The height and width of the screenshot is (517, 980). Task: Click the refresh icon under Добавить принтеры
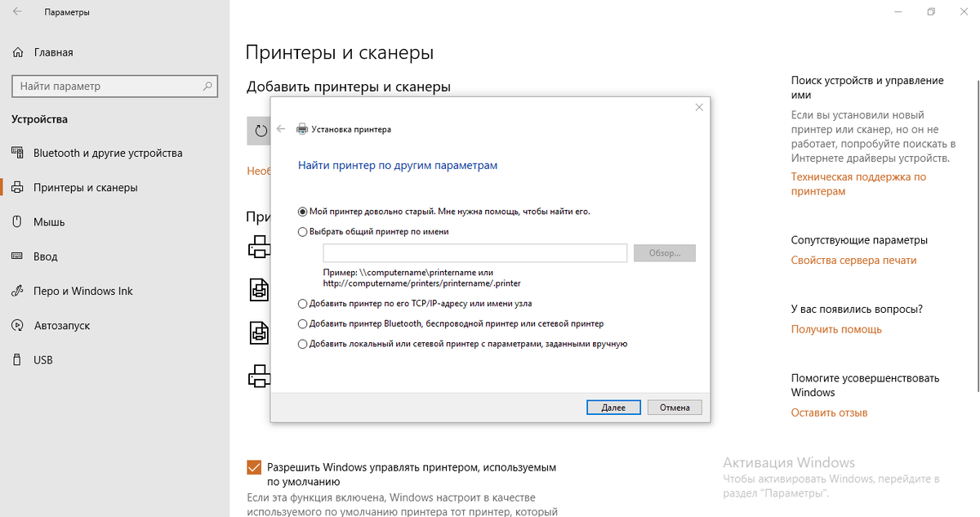pos(261,131)
